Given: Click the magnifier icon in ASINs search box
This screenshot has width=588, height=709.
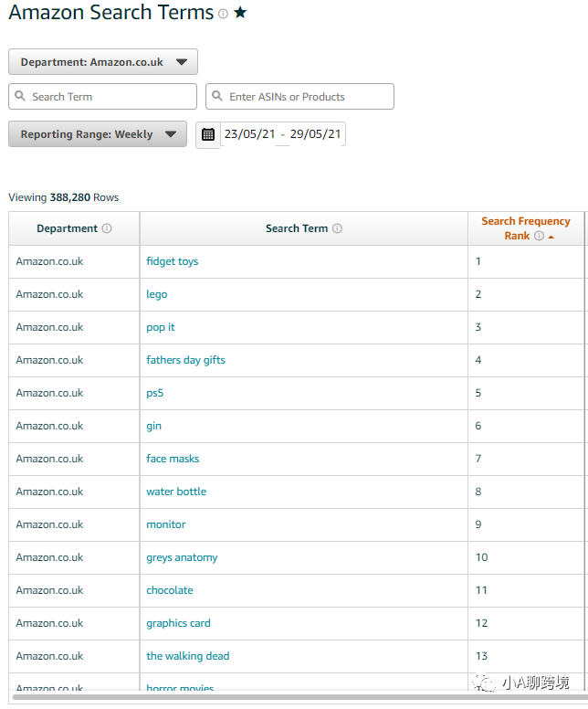Looking at the screenshot, I should point(217,96).
